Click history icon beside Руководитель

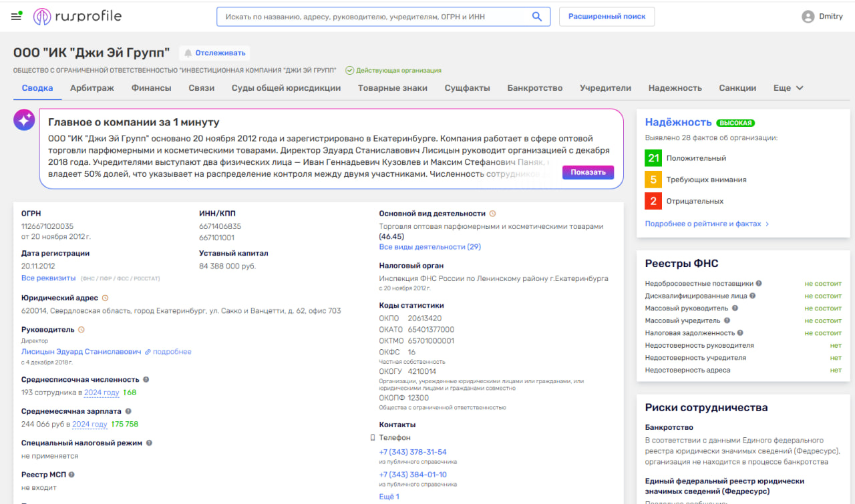click(x=81, y=329)
